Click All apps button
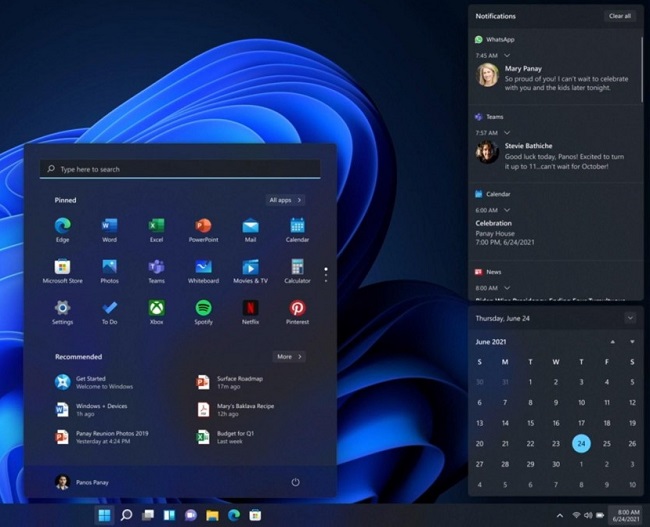 click(x=286, y=200)
